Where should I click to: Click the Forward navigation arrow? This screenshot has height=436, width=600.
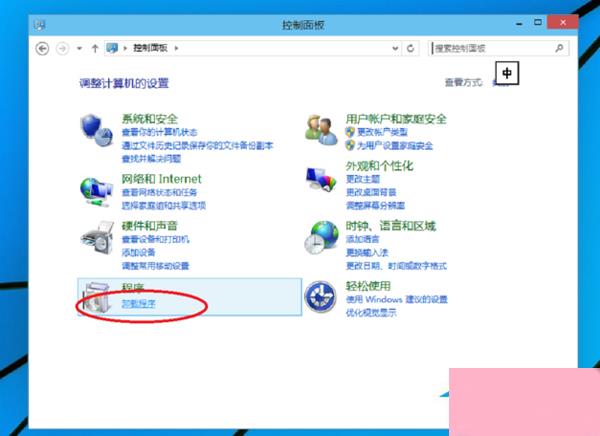(62, 49)
